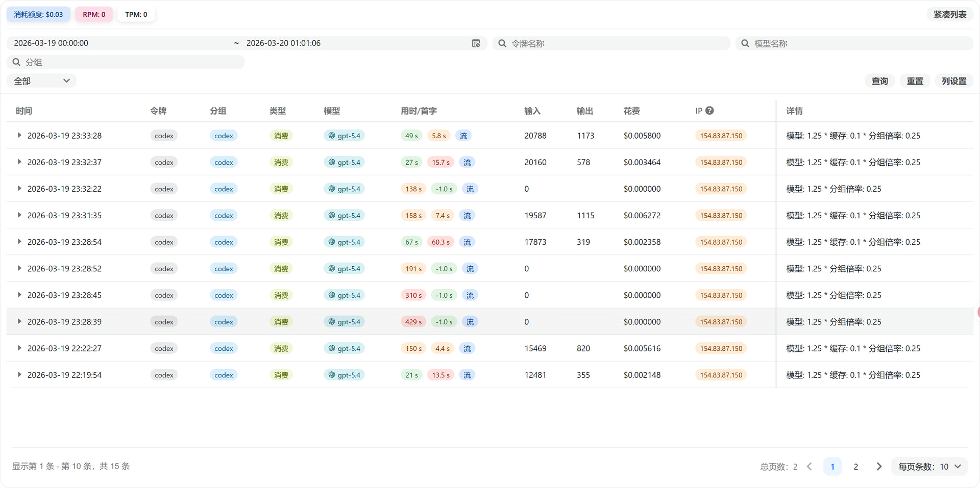Click IP tag 154.83.87.150 in 22:19:54 row
This screenshot has height=488, width=980.
(x=721, y=375)
